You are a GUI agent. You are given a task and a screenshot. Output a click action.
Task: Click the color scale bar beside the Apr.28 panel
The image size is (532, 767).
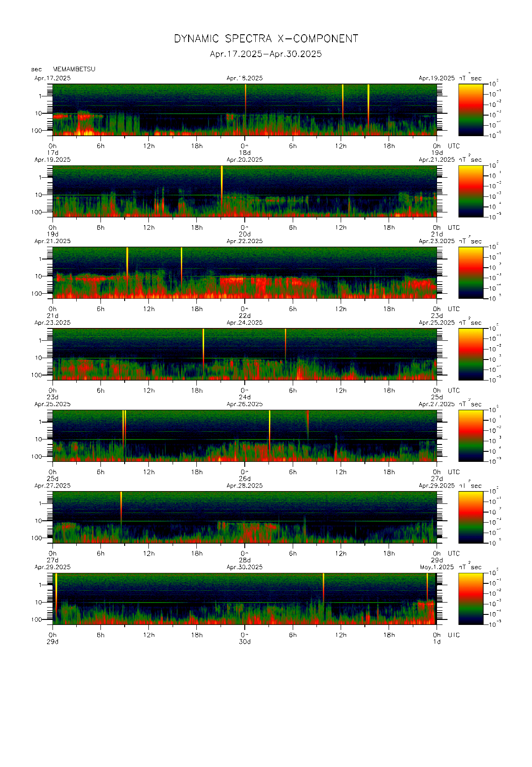click(x=471, y=517)
